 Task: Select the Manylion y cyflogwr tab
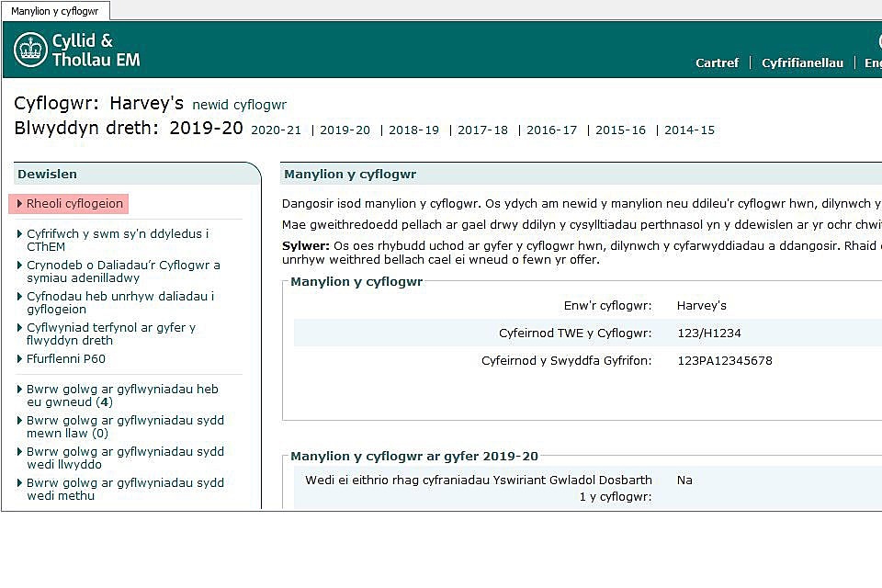click(x=55, y=11)
